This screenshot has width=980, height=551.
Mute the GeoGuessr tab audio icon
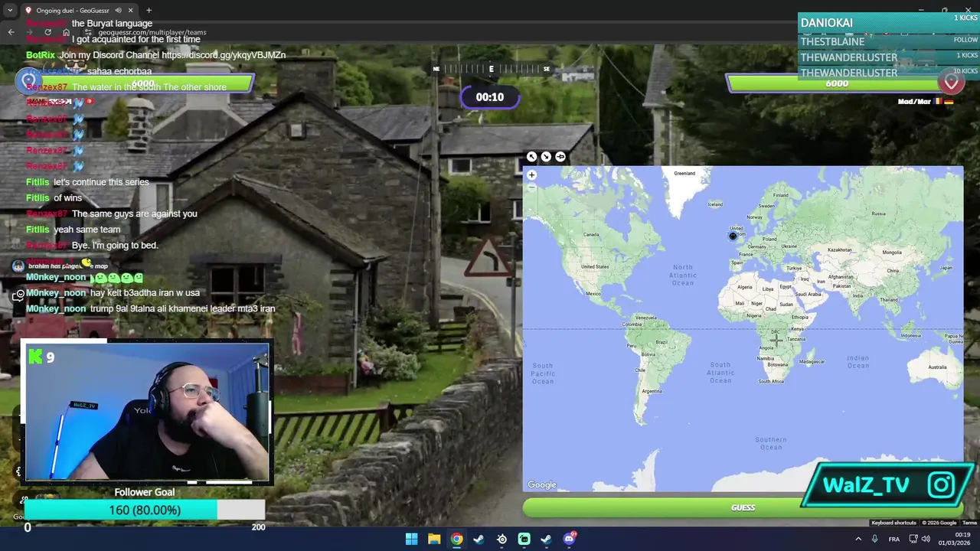(118, 10)
